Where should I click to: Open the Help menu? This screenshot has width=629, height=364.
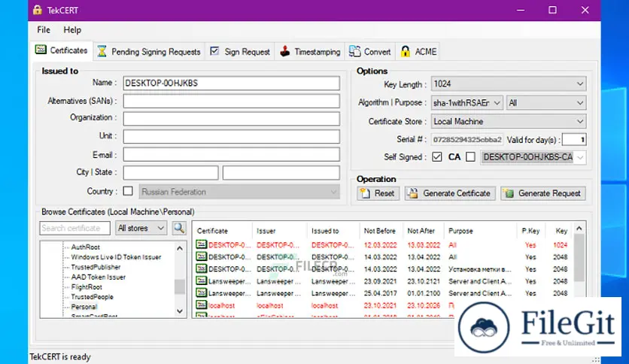pos(72,30)
